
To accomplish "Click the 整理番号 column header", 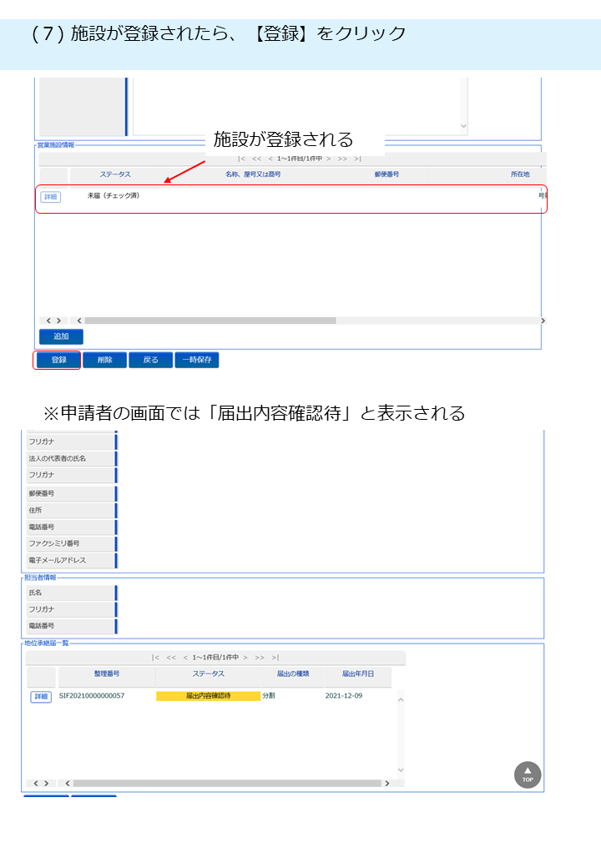I will (107, 674).
